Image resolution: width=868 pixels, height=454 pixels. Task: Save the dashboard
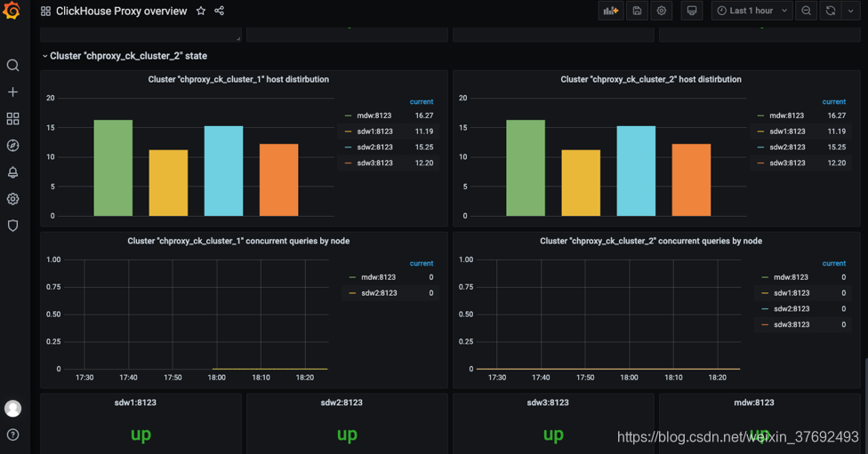coord(637,11)
